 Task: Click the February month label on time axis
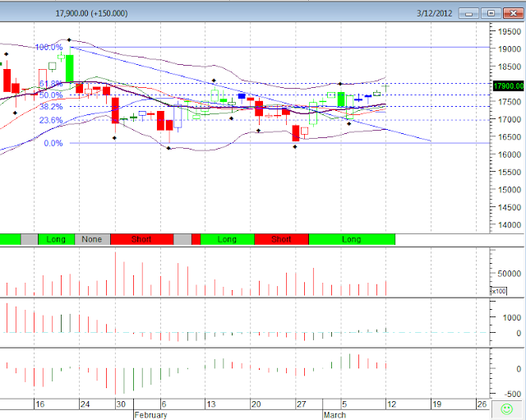(x=150, y=415)
